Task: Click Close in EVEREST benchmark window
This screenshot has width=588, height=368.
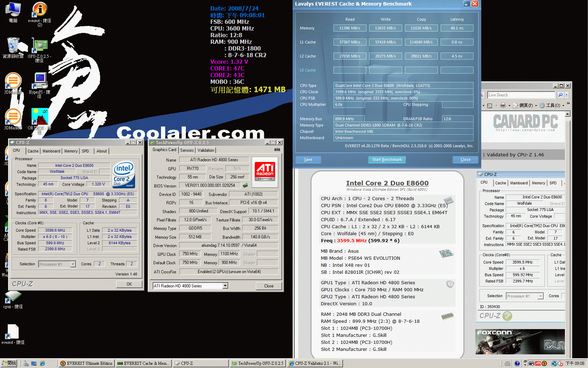Action: pos(465,159)
